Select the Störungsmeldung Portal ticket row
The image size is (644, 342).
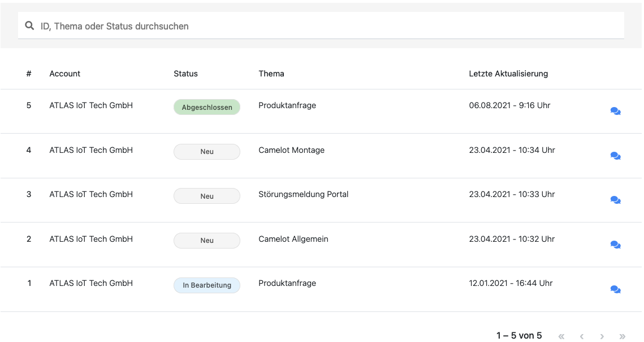(x=303, y=194)
